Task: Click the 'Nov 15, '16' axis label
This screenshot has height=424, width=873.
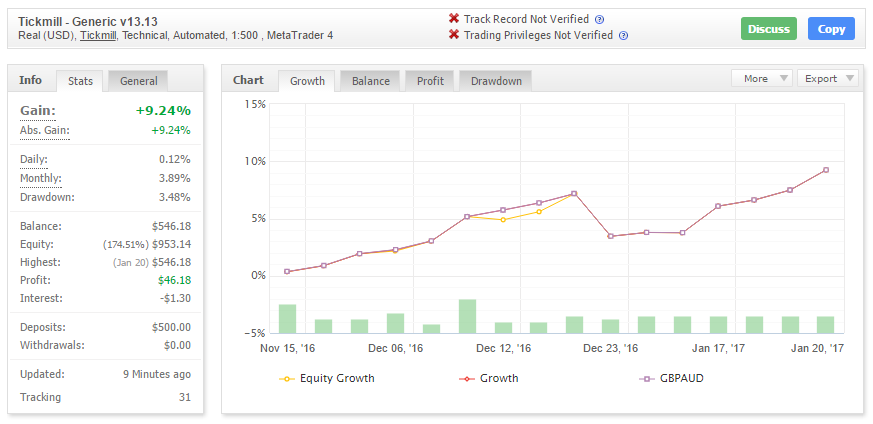Action: tap(288, 349)
